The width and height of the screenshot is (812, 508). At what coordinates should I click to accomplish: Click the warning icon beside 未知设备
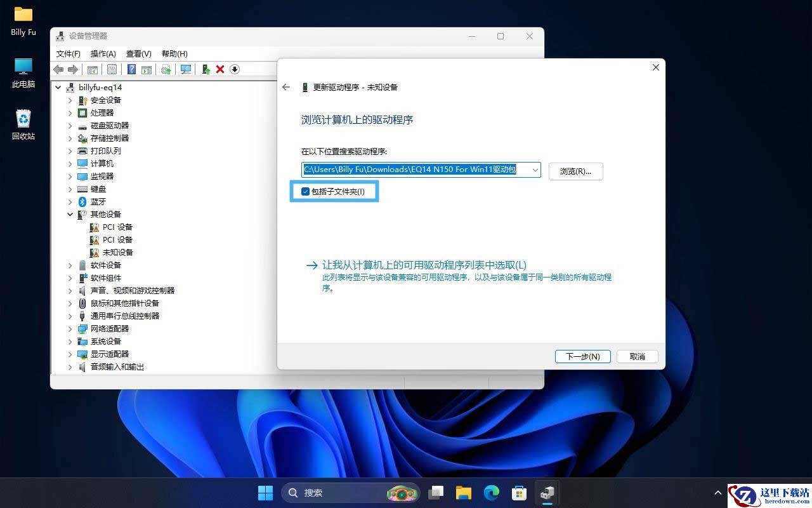pos(95,253)
